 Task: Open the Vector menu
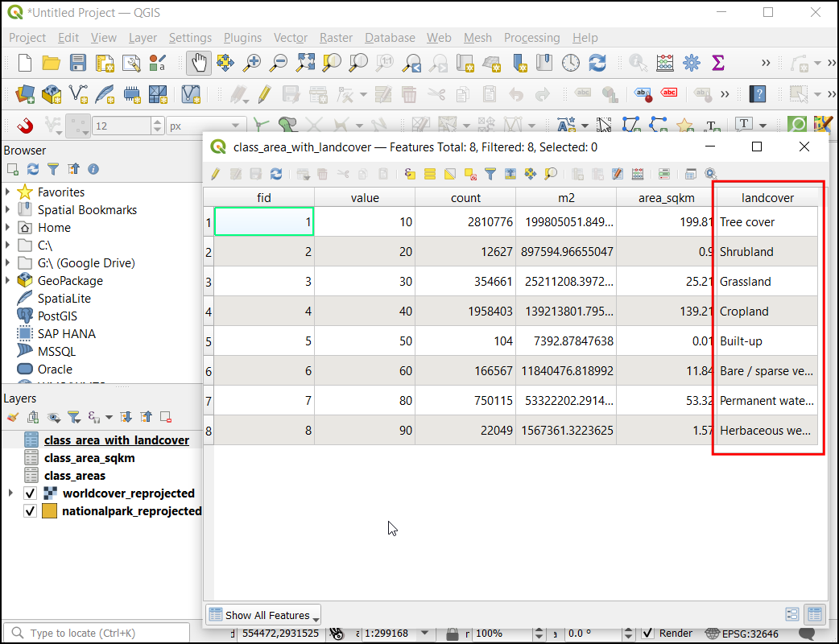291,38
